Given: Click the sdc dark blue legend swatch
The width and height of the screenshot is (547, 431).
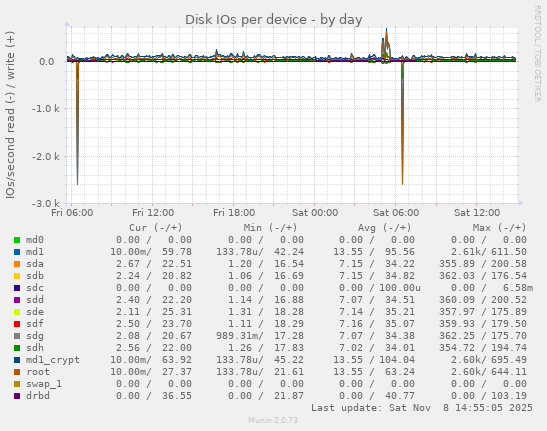Looking at the screenshot, I should coord(17,288).
